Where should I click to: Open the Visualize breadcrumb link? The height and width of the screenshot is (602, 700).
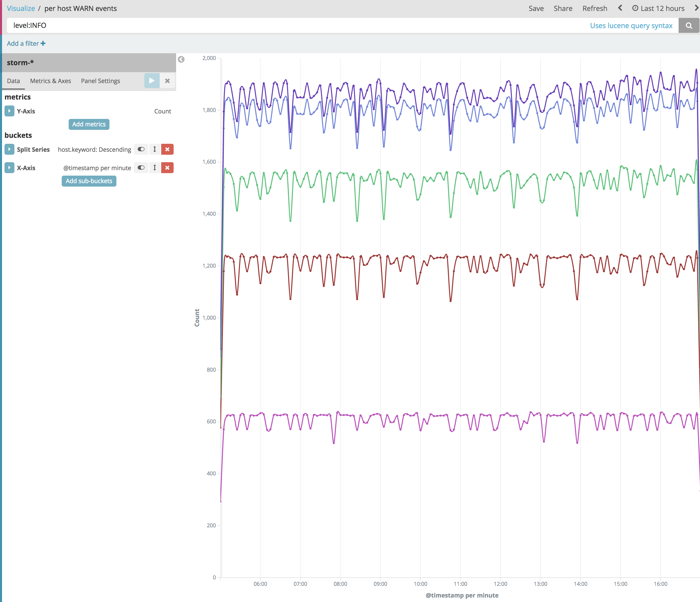[21, 8]
